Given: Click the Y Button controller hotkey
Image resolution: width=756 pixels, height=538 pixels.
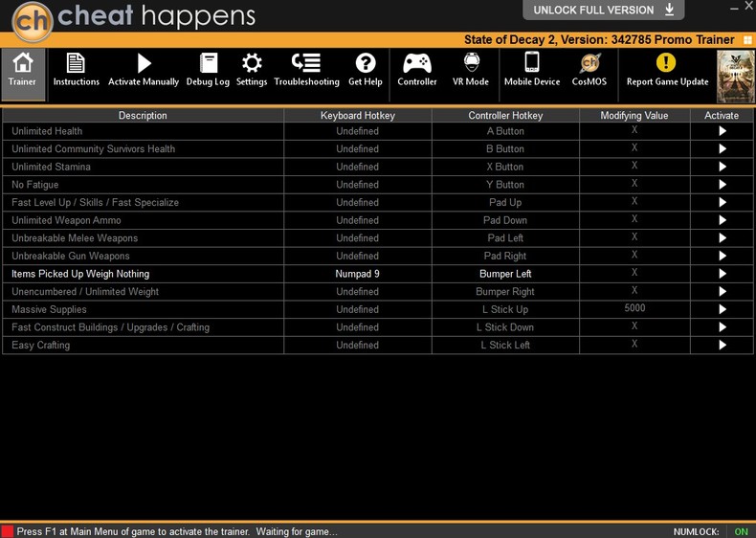Looking at the screenshot, I should coord(505,185).
